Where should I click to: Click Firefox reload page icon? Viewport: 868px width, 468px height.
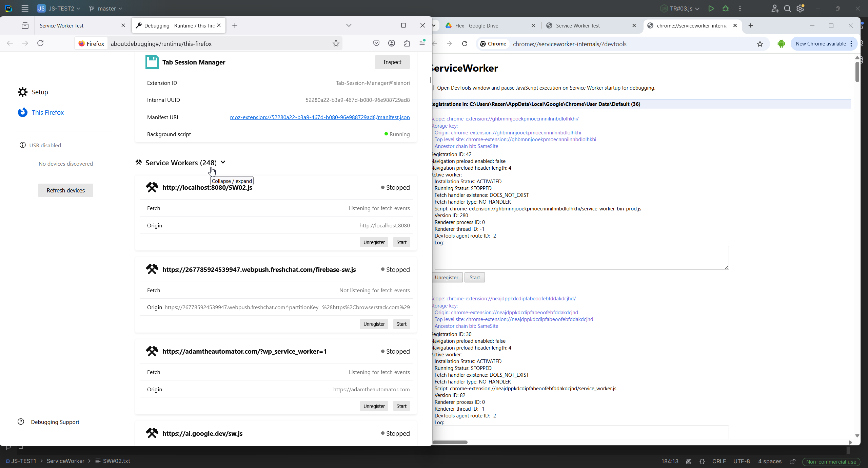pos(40,43)
